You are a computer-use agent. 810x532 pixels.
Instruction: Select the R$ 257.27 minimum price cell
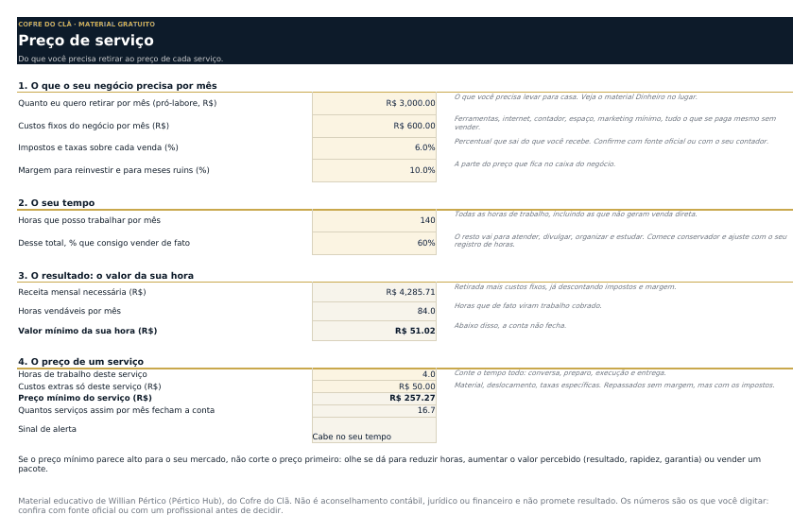[x=374, y=398]
